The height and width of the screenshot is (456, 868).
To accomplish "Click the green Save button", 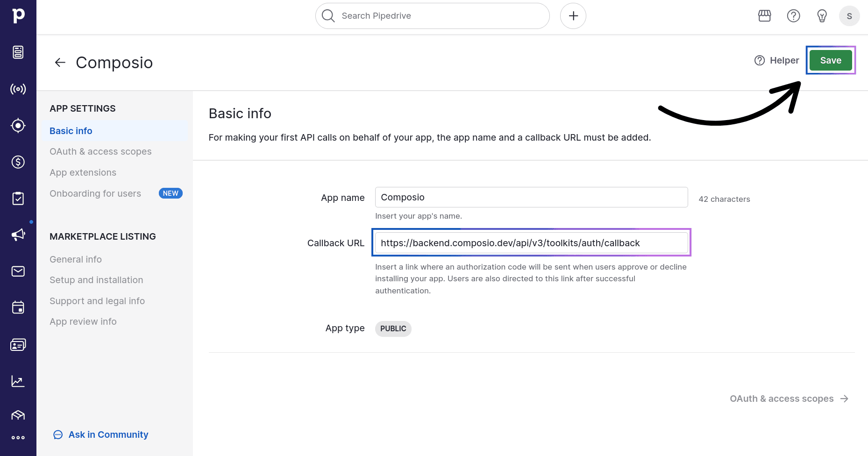I will [x=831, y=60].
